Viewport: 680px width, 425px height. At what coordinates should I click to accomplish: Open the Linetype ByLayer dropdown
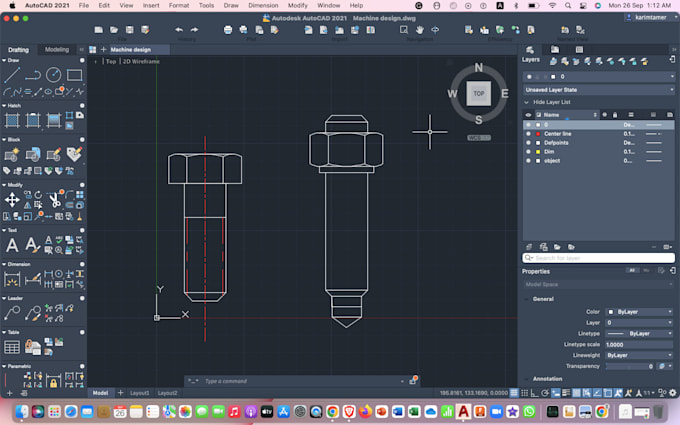639,333
